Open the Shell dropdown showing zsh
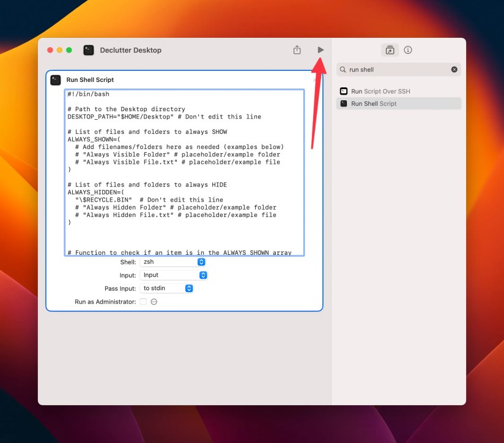 (x=172, y=262)
